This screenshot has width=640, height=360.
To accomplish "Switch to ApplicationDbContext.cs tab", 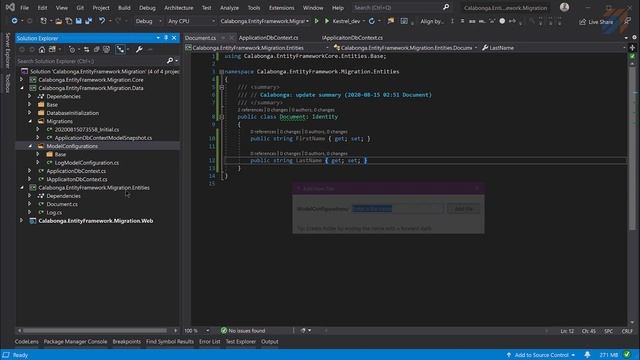I will (x=269, y=38).
